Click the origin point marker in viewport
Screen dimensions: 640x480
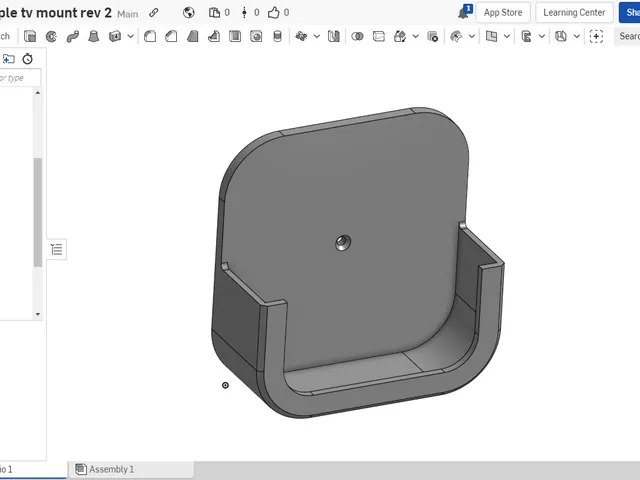click(x=225, y=385)
